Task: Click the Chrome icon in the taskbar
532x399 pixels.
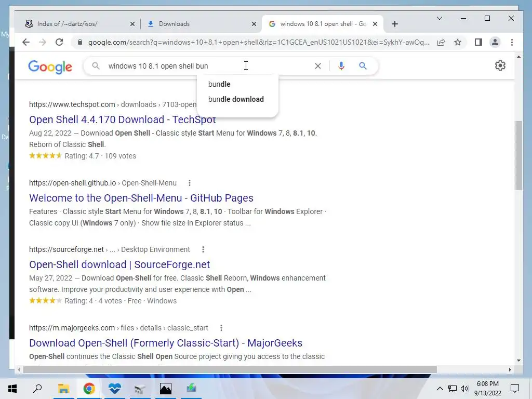Action: click(x=89, y=389)
